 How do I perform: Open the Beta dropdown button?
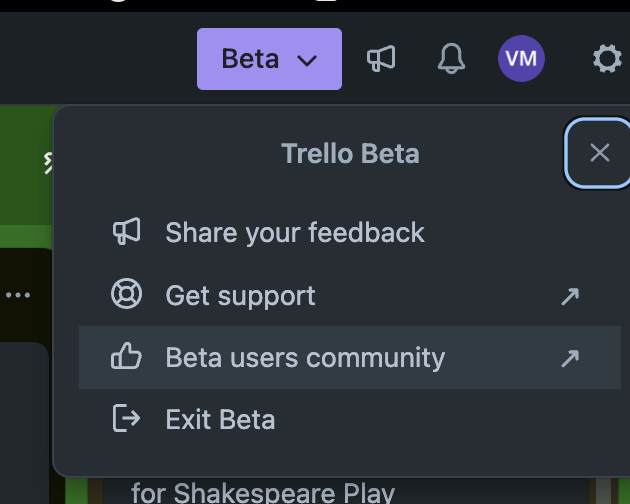pyautogui.click(x=269, y=59)
